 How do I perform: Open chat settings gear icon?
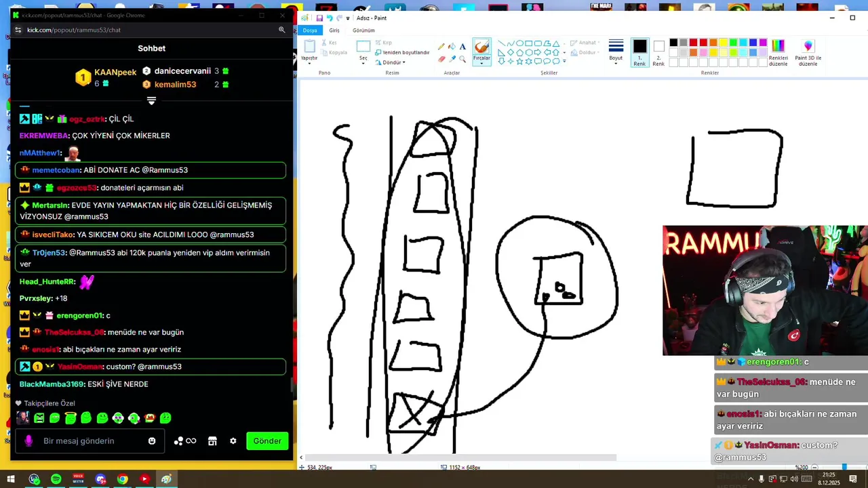coord(233,441)
